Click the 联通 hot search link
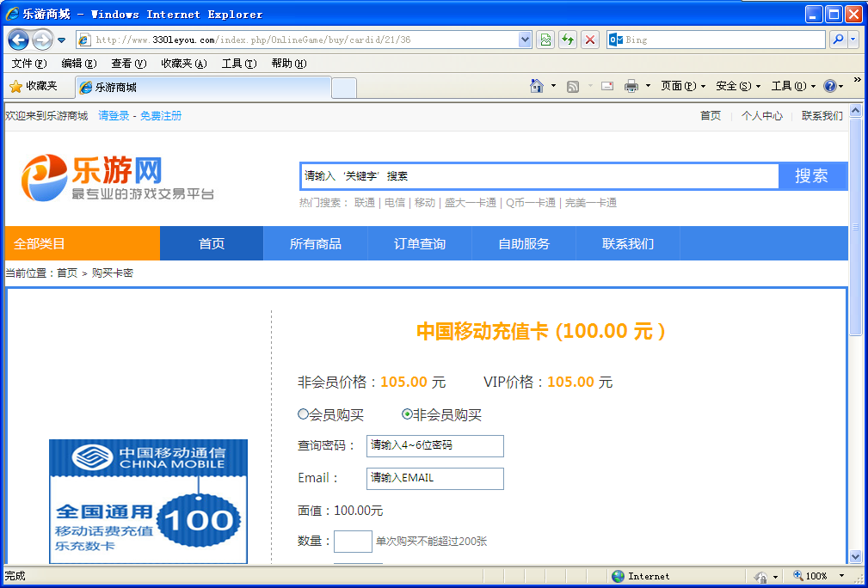 click(364, 203)
